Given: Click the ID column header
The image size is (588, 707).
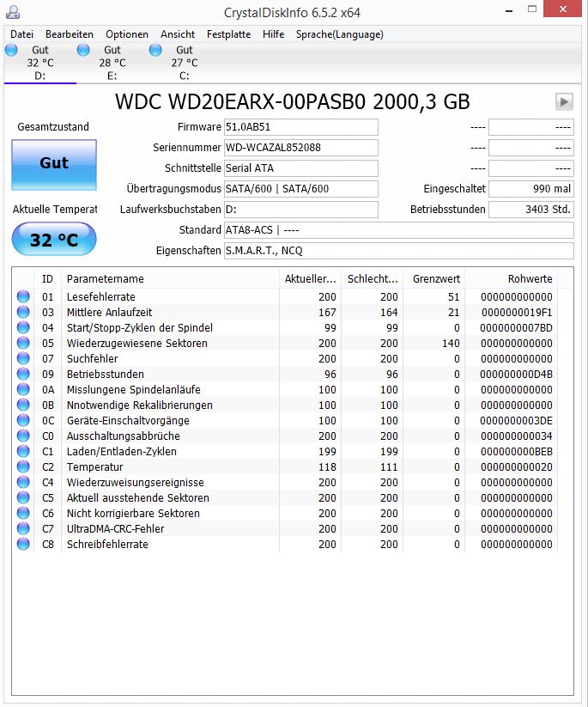Looking at the screenshot, I should pos(47,278).
